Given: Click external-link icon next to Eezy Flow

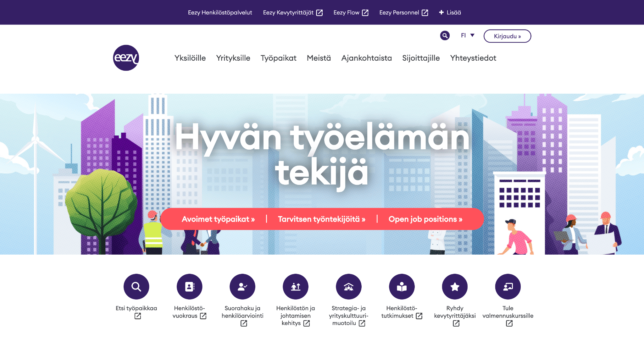Looking at the screenshot, I should (x=365, y=13).
